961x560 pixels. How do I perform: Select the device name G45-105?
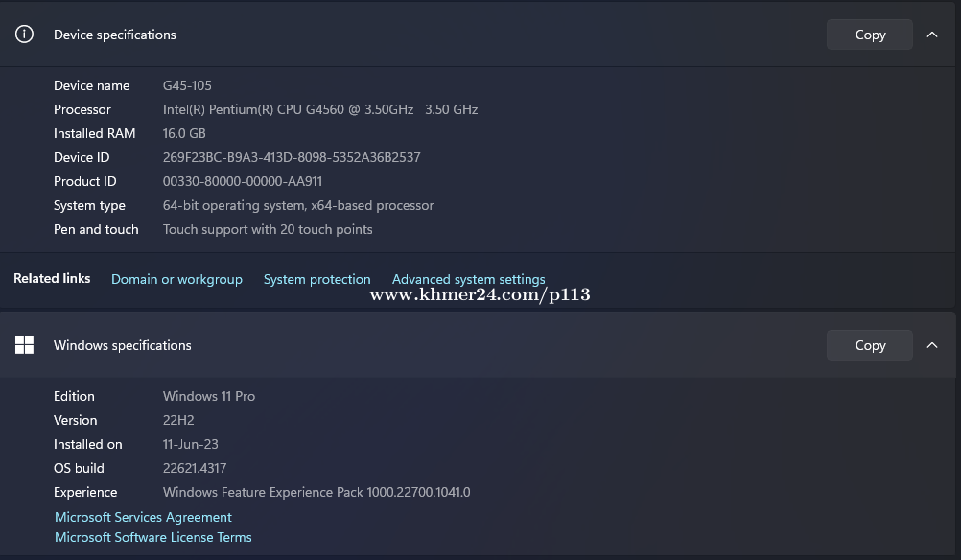187,85
